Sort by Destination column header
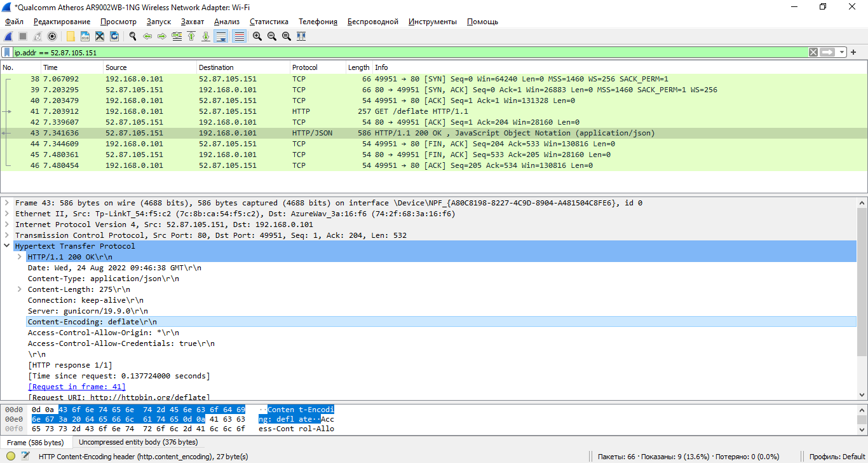The image size is (868, 463). [x=243, y=67]
